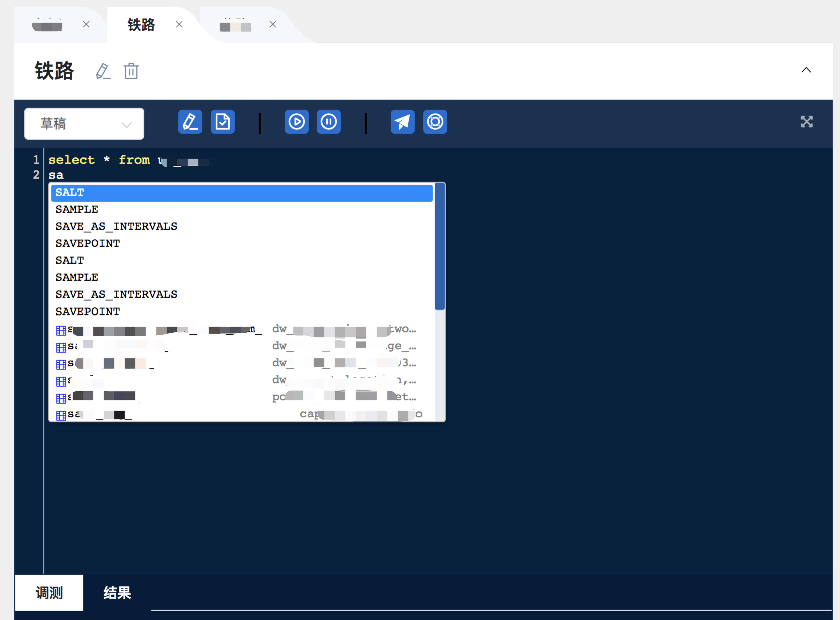Click the autocomplete list scrollbar thumb

pos(440,247)
